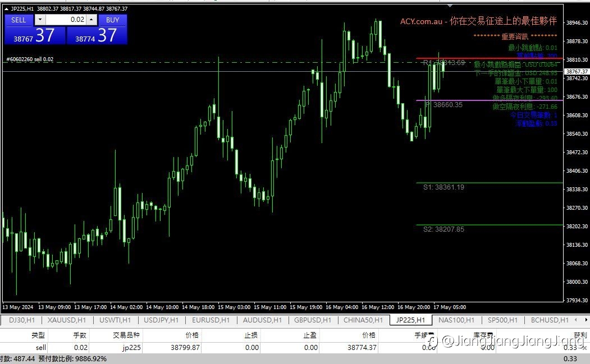
Task: Open the USWTI,H1 chart tab
Action: coord(115,320)
